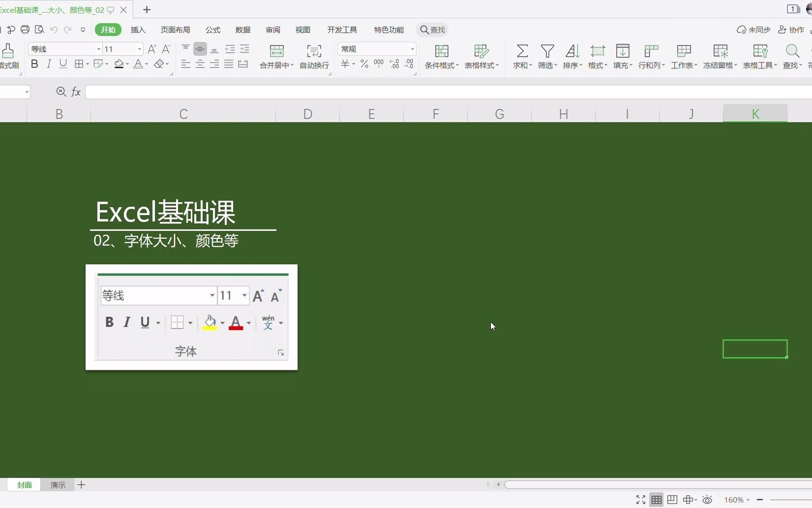This screenshot has width=812, height=508.
Task: Click 合并居中 merge and center button
Action: coord(276,57)
